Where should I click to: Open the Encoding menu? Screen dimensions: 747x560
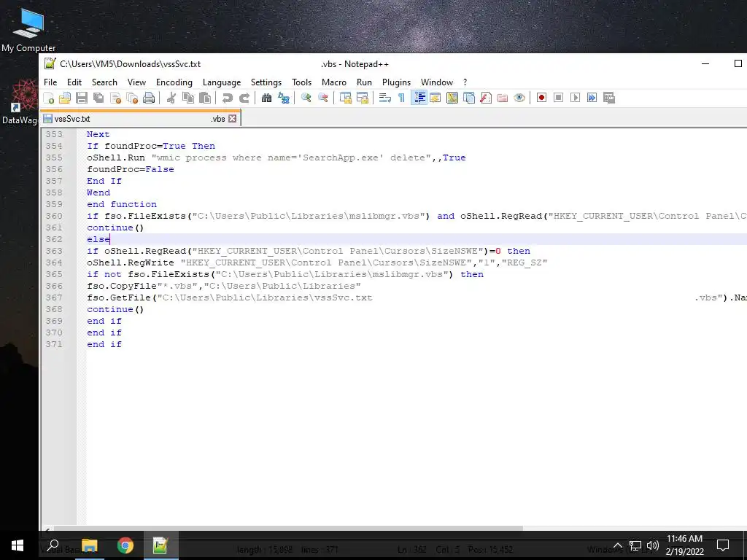[x=174, y=82]
